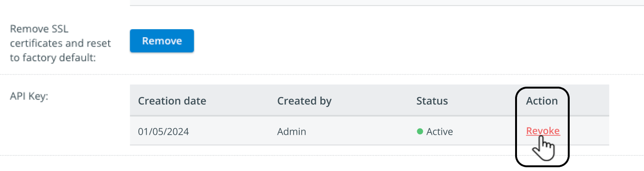This screenshot has height=171, width=644.
Task: Click the green Active status dot
Action: (420, 131)
